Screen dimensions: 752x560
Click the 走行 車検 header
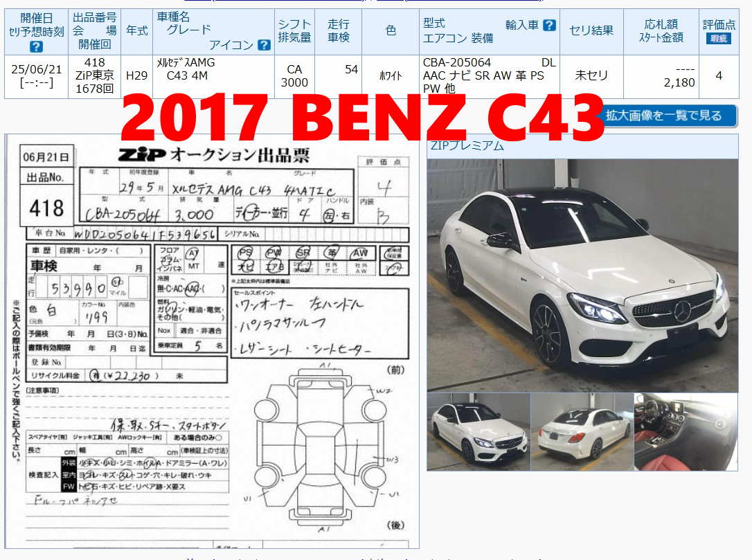pyautogui.click(x=338, y=30)
